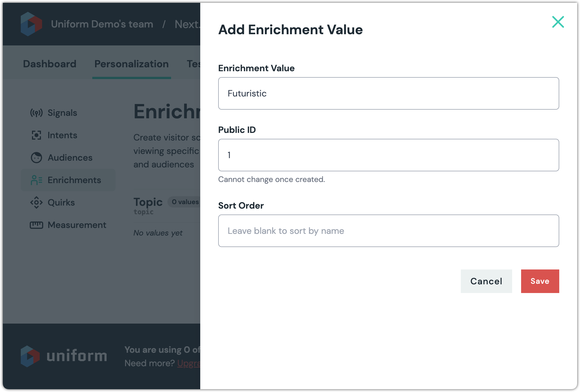
Task: Select Quirks in the sidebar menu
Action: [x=61, y=202]
